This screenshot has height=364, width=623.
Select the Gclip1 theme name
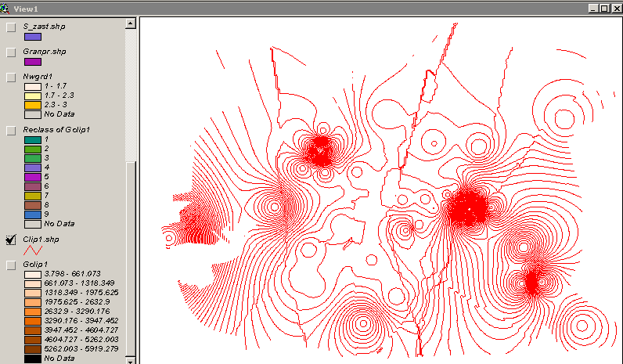click(x=35, y=265)
